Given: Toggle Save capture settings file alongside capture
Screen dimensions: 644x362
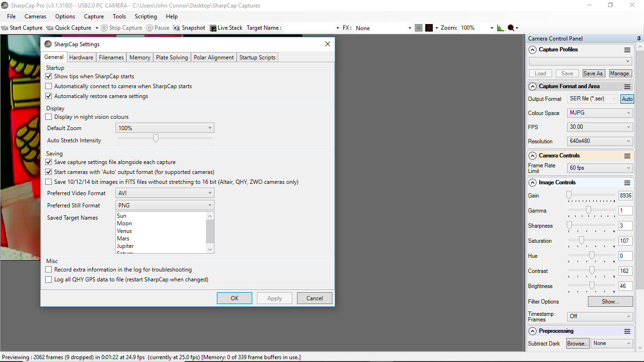Looking at the screenshot, I should click(x=49, y=162).
